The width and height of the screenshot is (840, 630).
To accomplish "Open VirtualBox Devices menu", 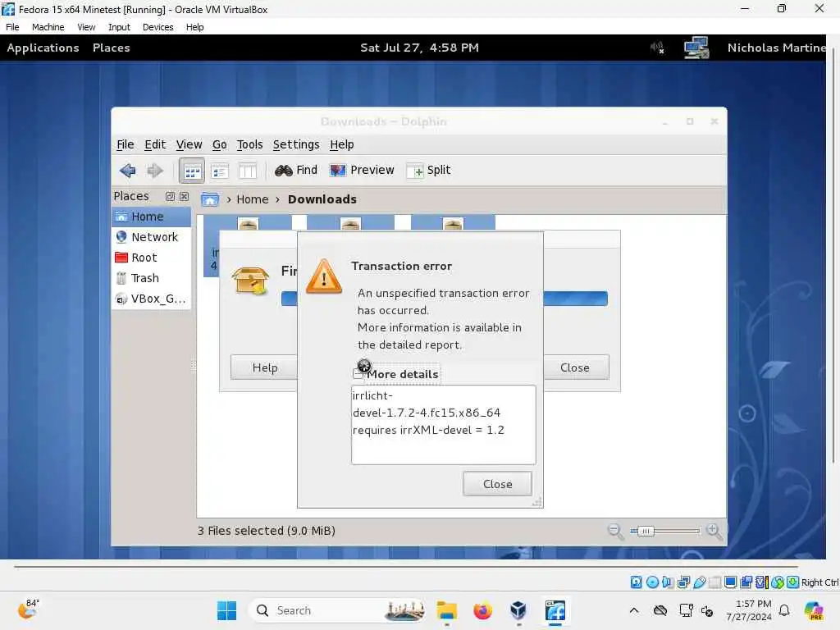I will click(158, 27).
